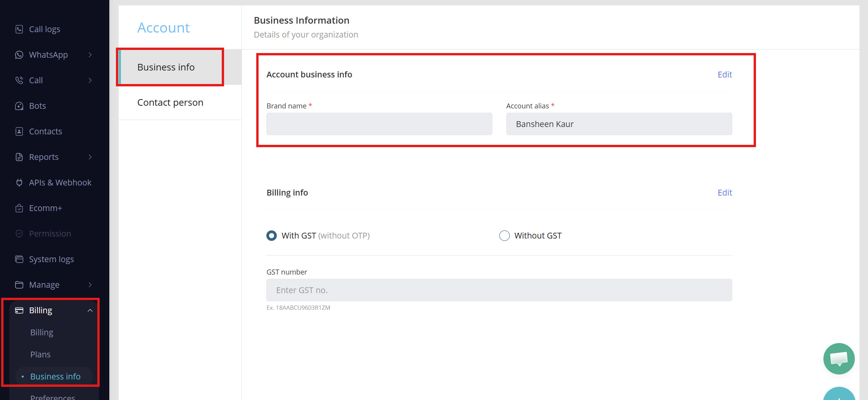Click the GST number input field
This screenshot has height=400, width=868.
[499, 290]
